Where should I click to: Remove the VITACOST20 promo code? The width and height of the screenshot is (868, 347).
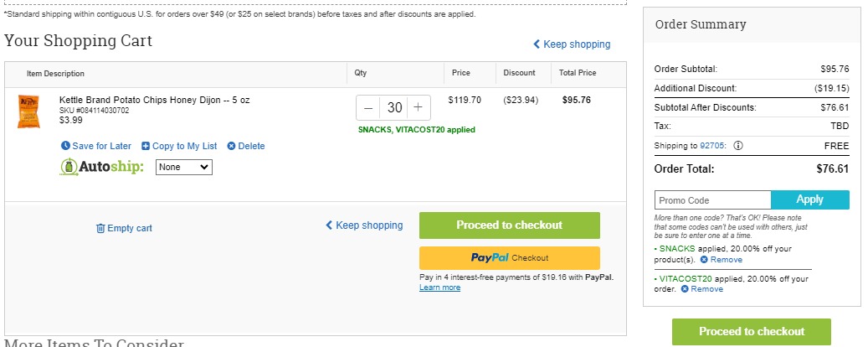click(x=702, y=289)
